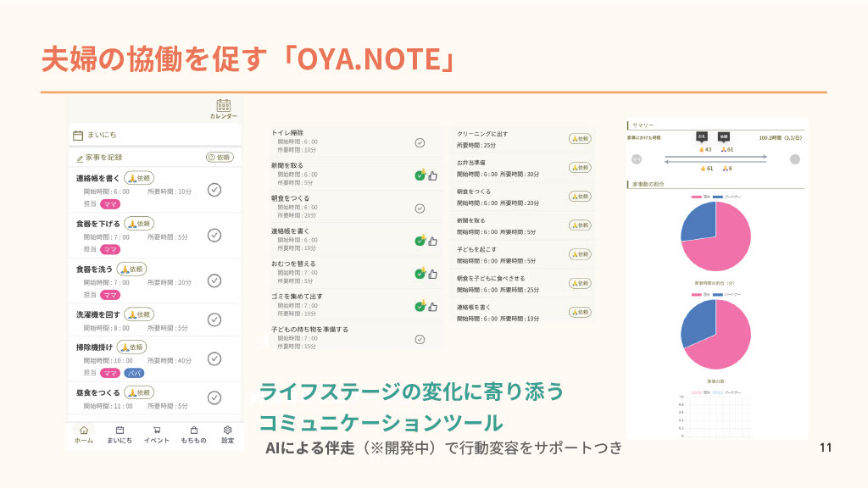
Task: Open 設定 gear icon in bottom navigation
Action: (227, 431)
